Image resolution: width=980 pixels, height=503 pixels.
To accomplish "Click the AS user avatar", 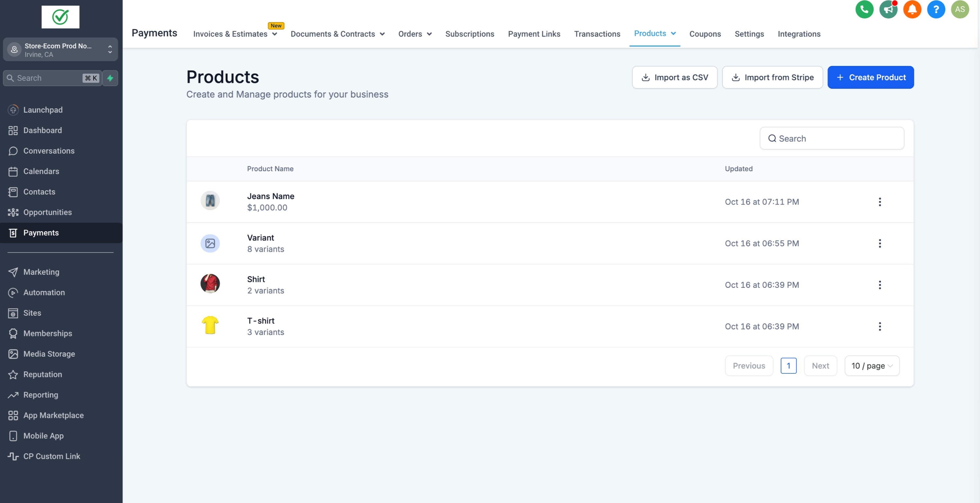I will tap(959, 9).
